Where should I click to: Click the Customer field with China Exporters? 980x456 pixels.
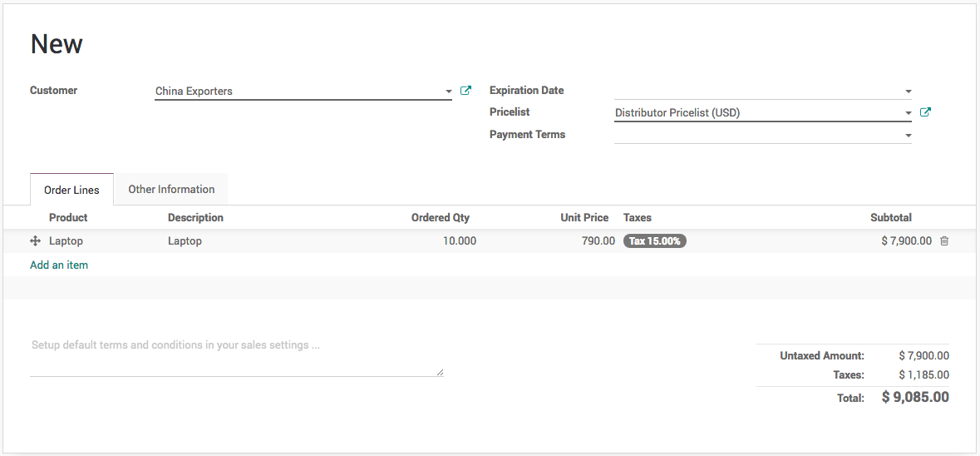tap(298, 92)
